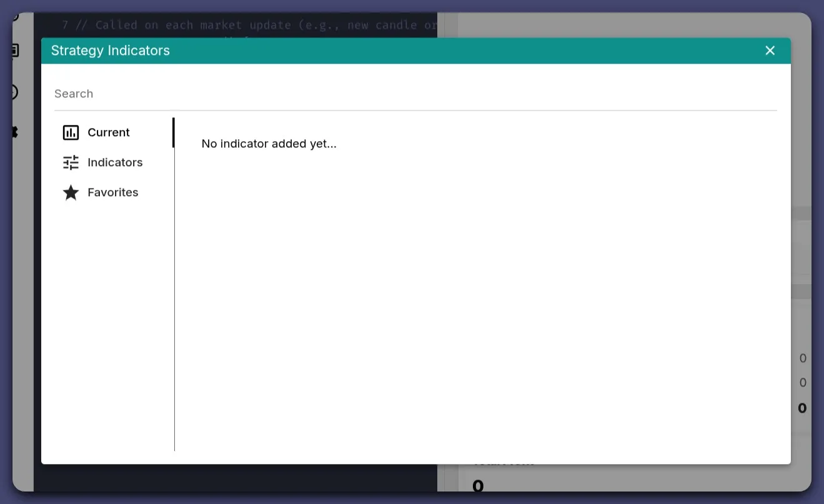Click the 'No indicator added yet...' message
The width and height of the screenshot is (824, 504).
(x=269, y=144)
